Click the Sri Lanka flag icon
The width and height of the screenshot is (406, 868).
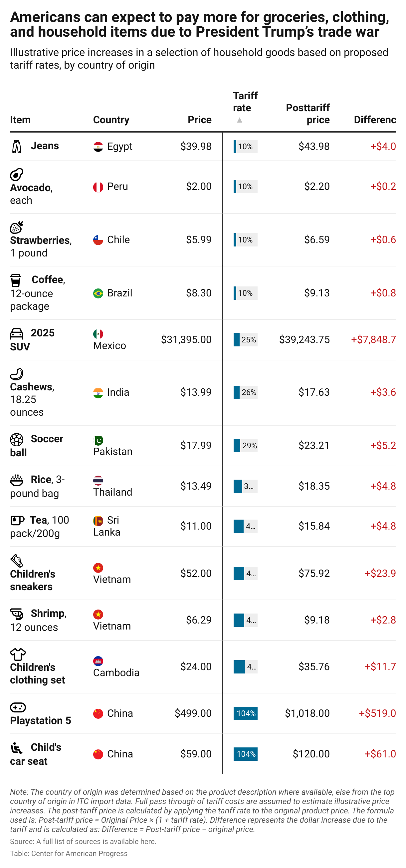(98, 521)
